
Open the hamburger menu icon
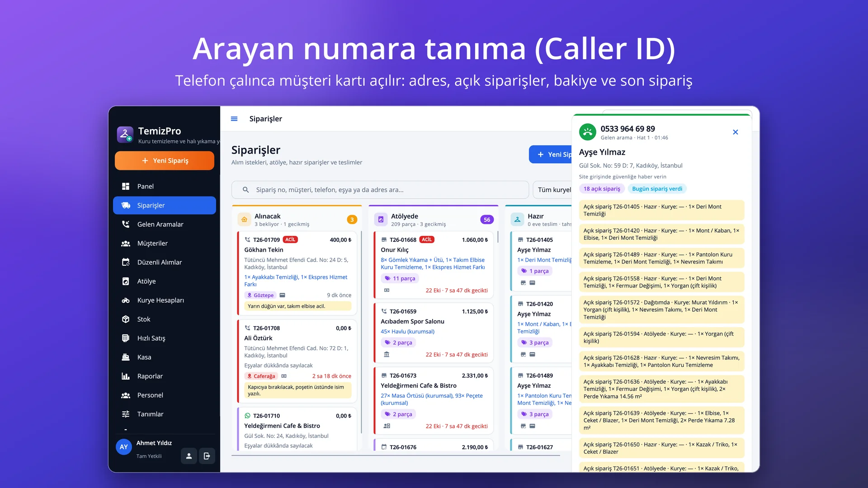(x=234, y=119)
